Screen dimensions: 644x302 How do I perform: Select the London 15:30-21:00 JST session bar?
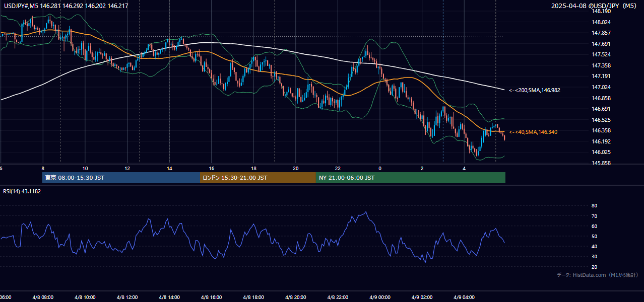pos(258,178)
